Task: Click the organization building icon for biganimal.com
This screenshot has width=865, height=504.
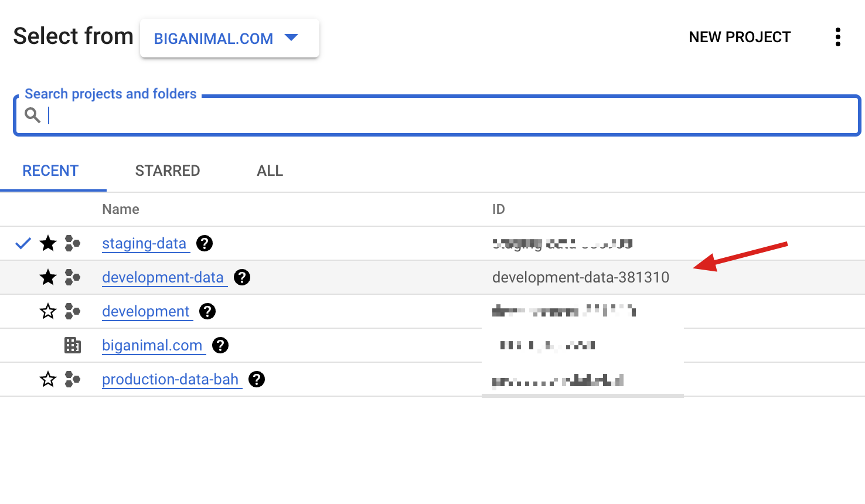Action: pyautogui.click(x=73, y=345)
